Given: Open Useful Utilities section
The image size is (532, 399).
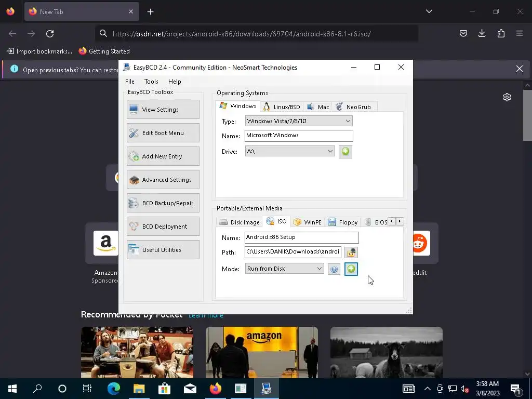Looking at the screenshot, I should pos(163,250).
